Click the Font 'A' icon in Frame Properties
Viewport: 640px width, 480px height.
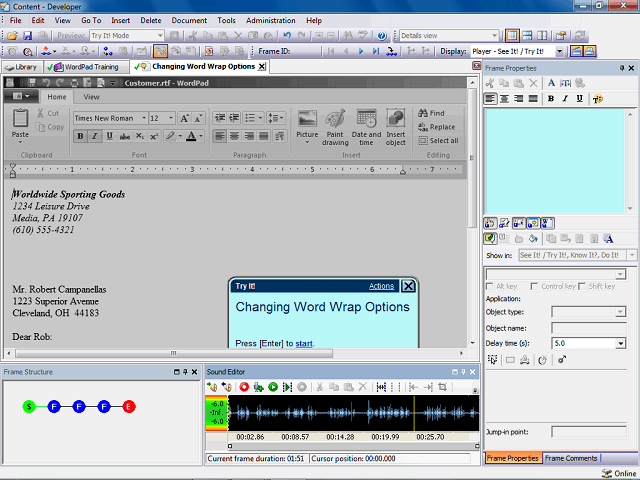pyautogui.click(x=551, y=83)
